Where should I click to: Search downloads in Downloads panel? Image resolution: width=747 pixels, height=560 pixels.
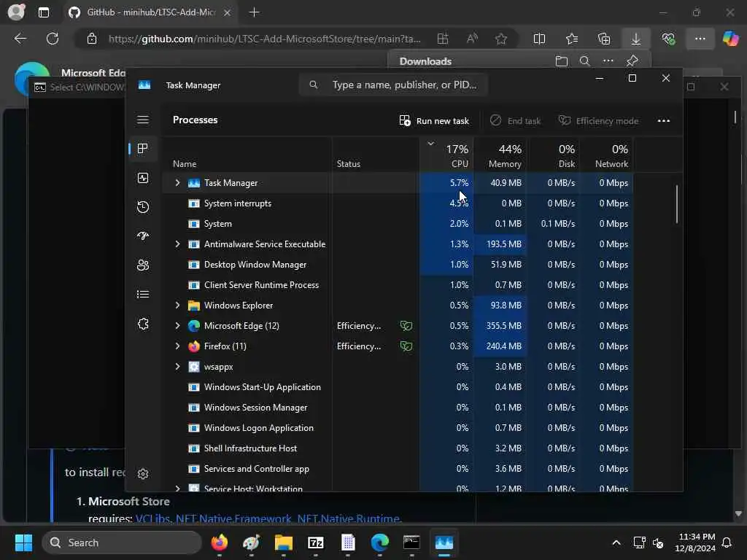point(584,61)
